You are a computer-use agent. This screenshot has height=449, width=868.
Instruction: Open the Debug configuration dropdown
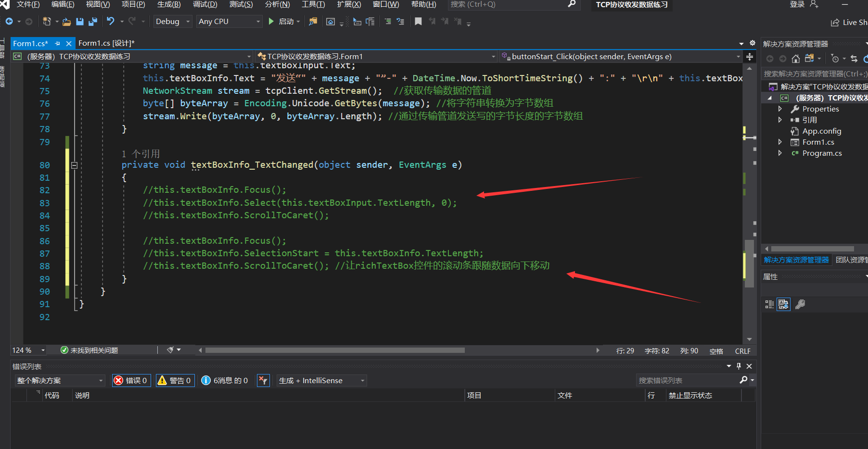click(x=173, y=22)
